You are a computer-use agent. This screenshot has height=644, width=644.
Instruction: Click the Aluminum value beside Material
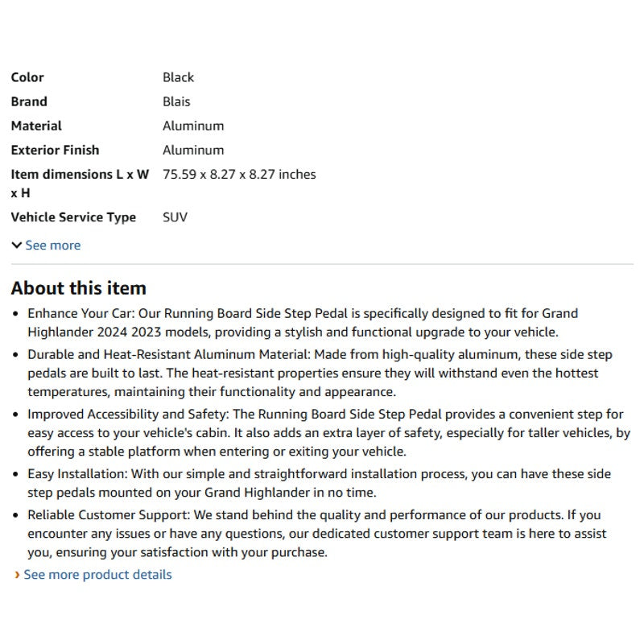pos(193,126)
